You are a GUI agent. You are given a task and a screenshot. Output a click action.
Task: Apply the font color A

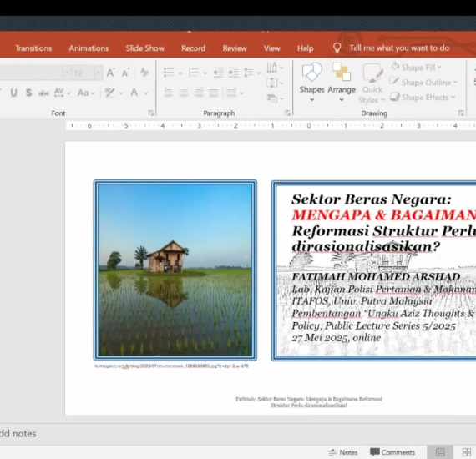[134, 93]
